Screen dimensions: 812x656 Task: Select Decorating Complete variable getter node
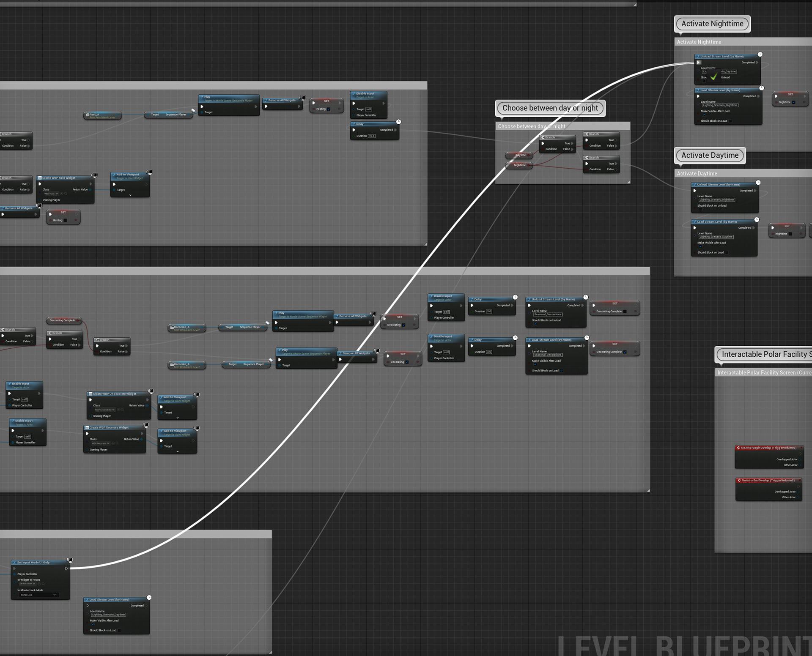[x=64, y=320]
